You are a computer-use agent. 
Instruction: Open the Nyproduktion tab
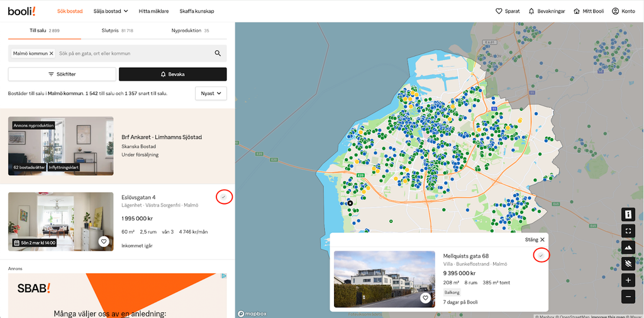pyautogui.click(x=190, y=30)
